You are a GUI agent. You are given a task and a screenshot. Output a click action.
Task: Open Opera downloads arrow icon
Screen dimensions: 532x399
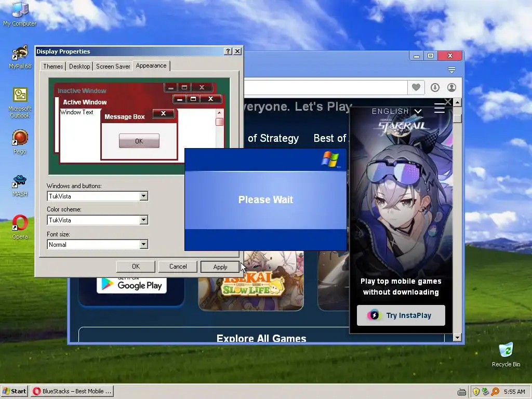[435, 87]
